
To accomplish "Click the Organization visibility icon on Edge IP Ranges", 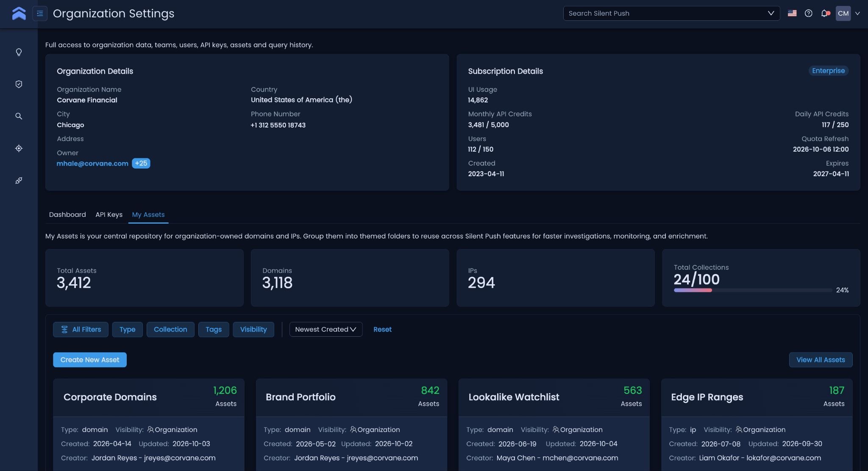I will coord(739,429).
